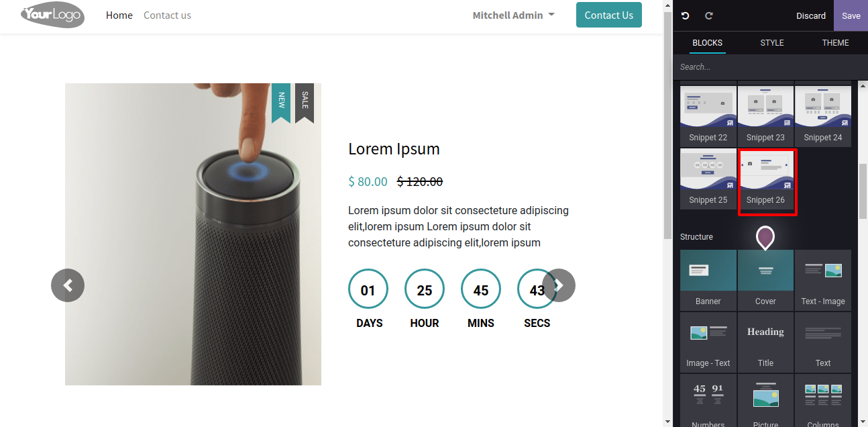
Task: Click the redo arrow icon
Action: tap(708, 15)
